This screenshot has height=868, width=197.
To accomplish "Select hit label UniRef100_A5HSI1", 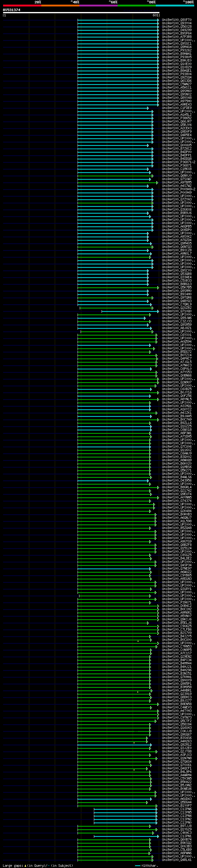I will (x=176, y=88).
